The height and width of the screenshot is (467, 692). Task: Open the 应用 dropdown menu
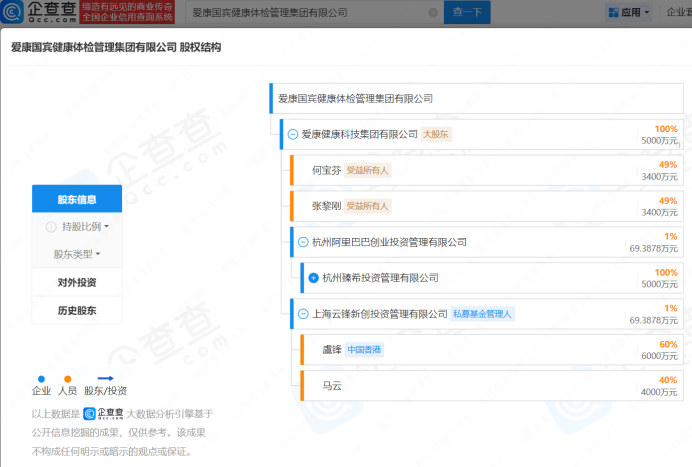click(628, 12)
